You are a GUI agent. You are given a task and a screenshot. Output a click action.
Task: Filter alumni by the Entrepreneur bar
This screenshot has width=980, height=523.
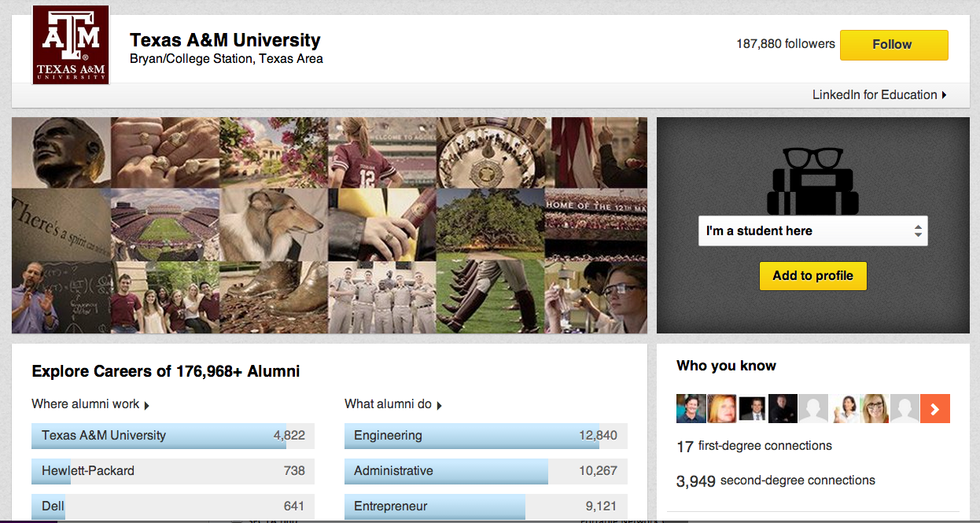[485, 506]
